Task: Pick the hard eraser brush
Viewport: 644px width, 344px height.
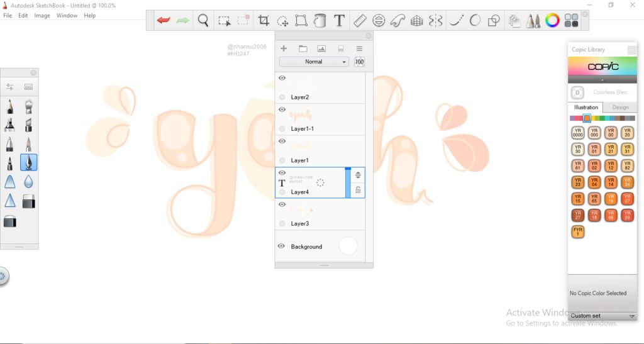Action: pyautogui.click(x=28, y=201)
